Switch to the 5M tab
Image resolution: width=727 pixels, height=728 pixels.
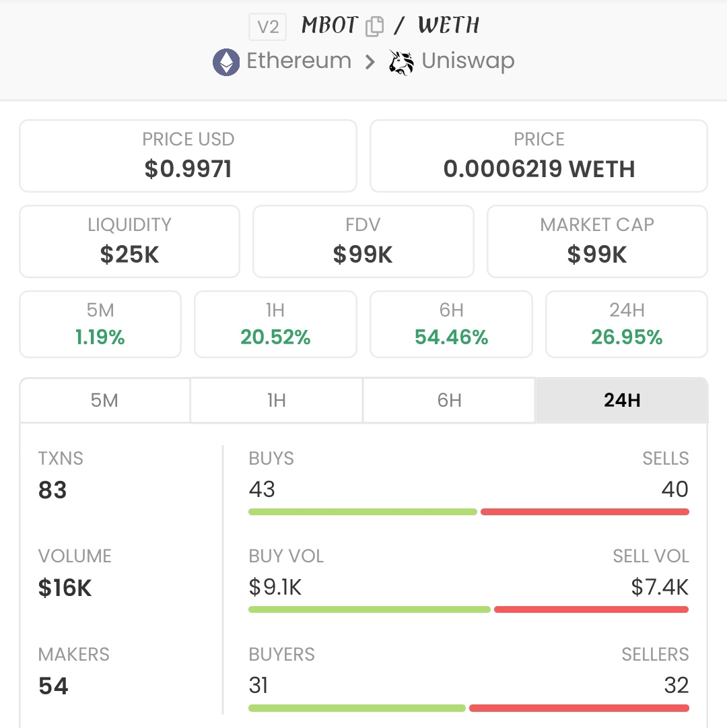coord(104,400)
